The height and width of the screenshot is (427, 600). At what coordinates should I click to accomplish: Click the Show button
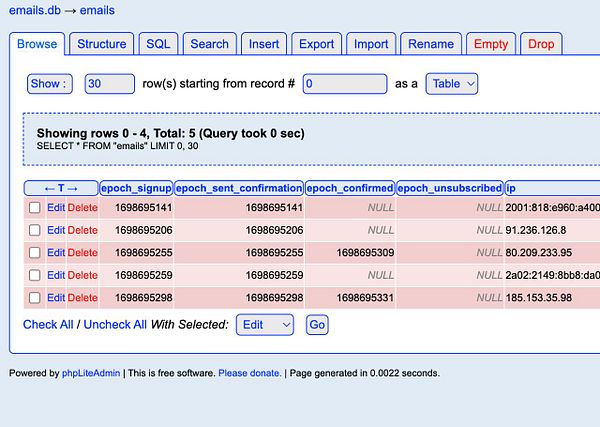point(50,84)
